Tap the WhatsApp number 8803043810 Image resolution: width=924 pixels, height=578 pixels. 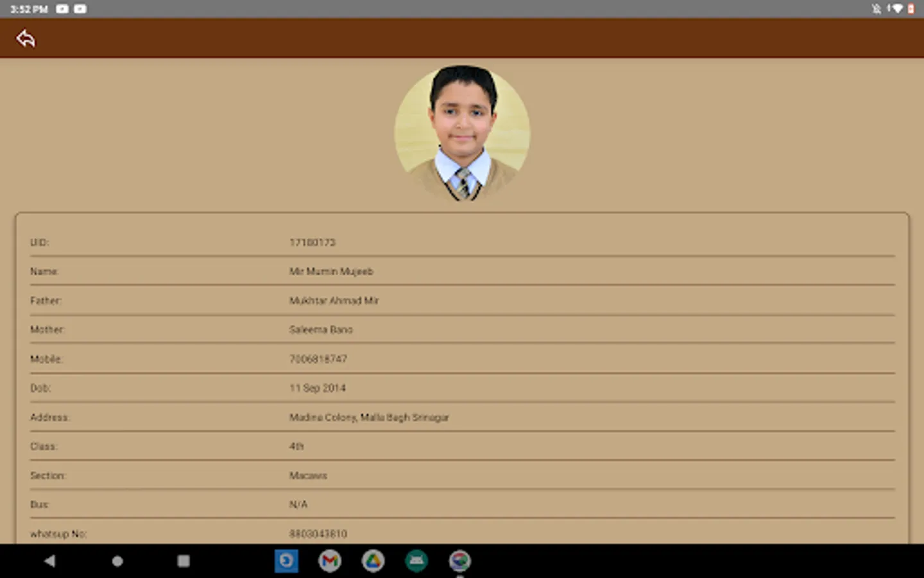(x=318, y=534)
